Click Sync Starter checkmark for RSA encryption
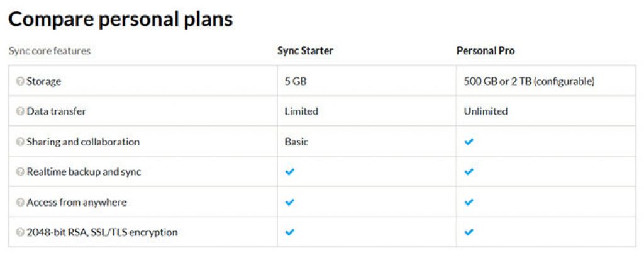The height and width of the screenshot is (255, 644). (x=289, y=232)
